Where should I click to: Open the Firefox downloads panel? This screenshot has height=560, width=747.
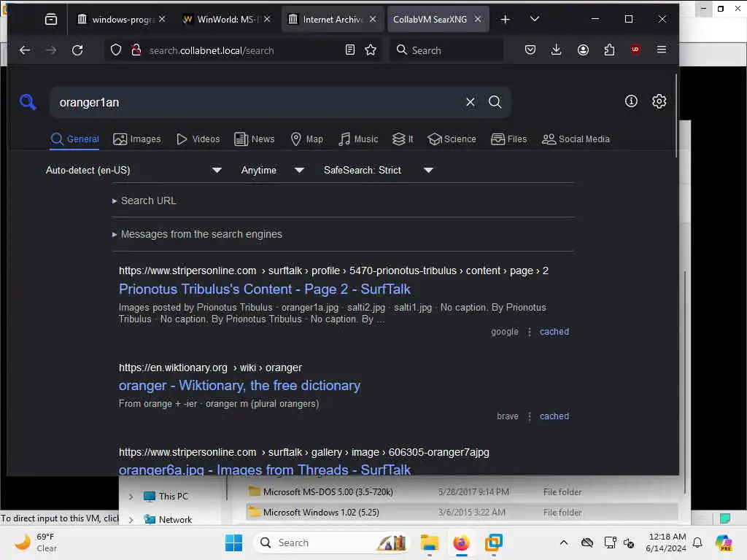tap(556, 50)
